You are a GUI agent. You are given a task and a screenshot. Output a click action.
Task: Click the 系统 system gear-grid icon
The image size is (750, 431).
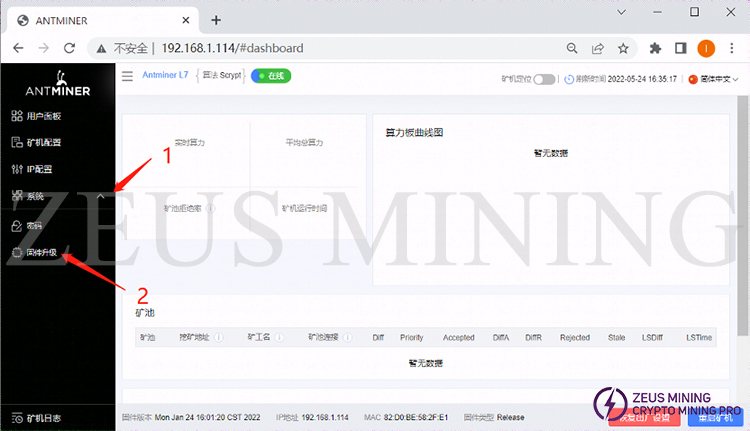(17, 195)
